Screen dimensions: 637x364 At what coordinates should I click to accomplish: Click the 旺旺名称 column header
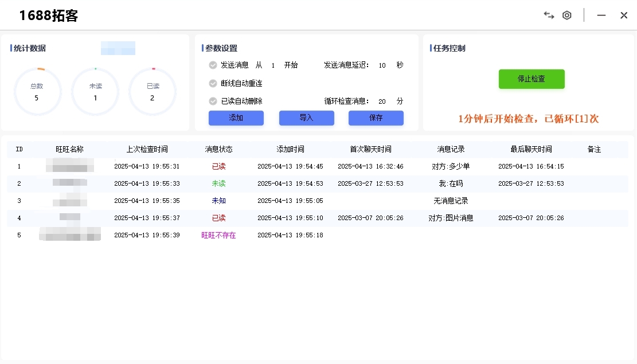[x=69, y=150]
